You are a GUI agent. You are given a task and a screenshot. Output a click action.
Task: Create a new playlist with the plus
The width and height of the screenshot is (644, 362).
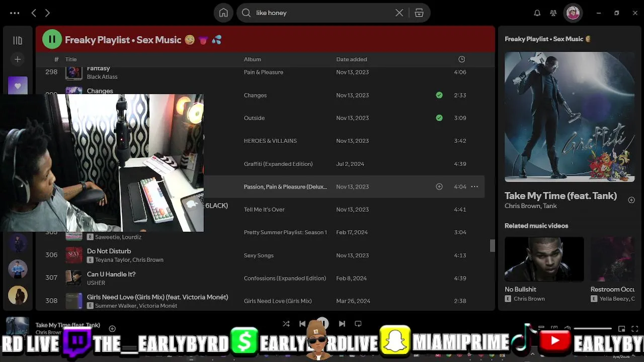[x=18, y=59]
